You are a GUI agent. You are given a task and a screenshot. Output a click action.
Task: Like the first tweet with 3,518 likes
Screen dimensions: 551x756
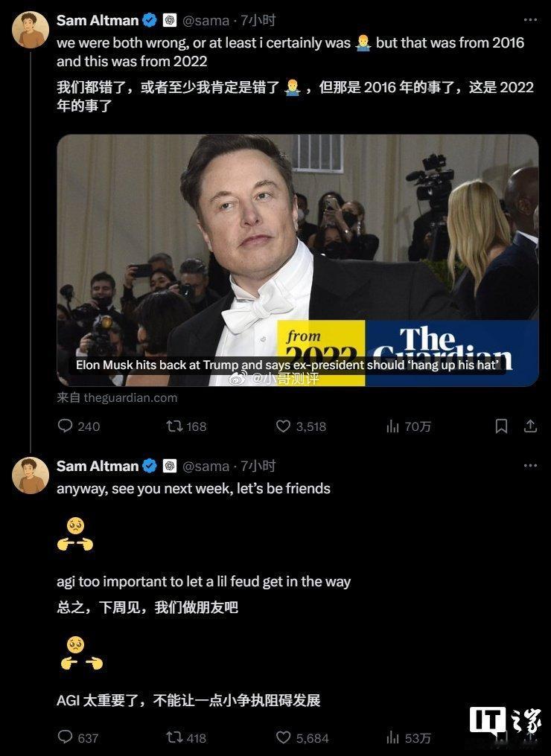(x=301, y=426)
